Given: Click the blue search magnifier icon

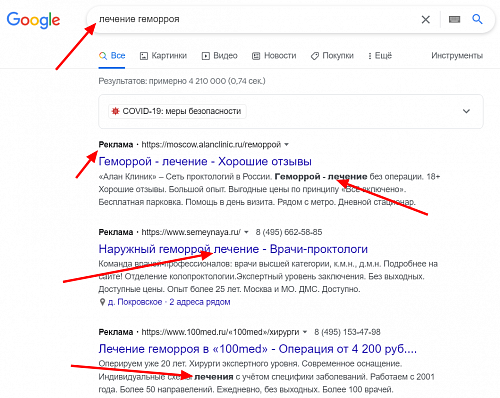Looking at the screenshot, I should [x=477, y=19].
